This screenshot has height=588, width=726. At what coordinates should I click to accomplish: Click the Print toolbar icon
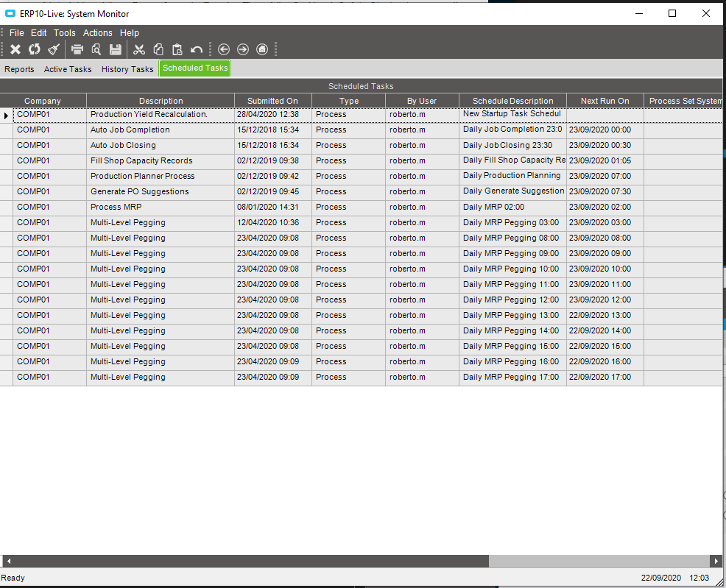77,49
